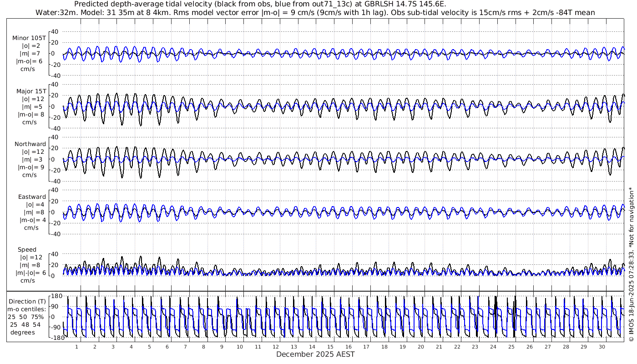Select the 'Minor 105T' panel label
Image resolution: width=637 pixels, height=364 pixels.
coord(29,38)
